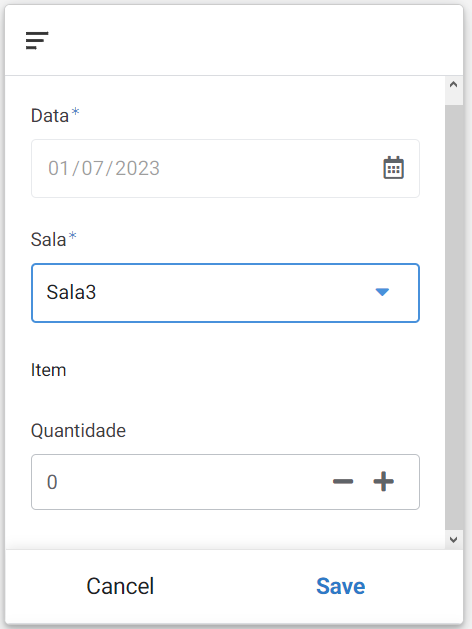Click the scrollbar up arrow
Viewport: 472px width, 629px height.
pyautogui.click(x=454, y=85)
